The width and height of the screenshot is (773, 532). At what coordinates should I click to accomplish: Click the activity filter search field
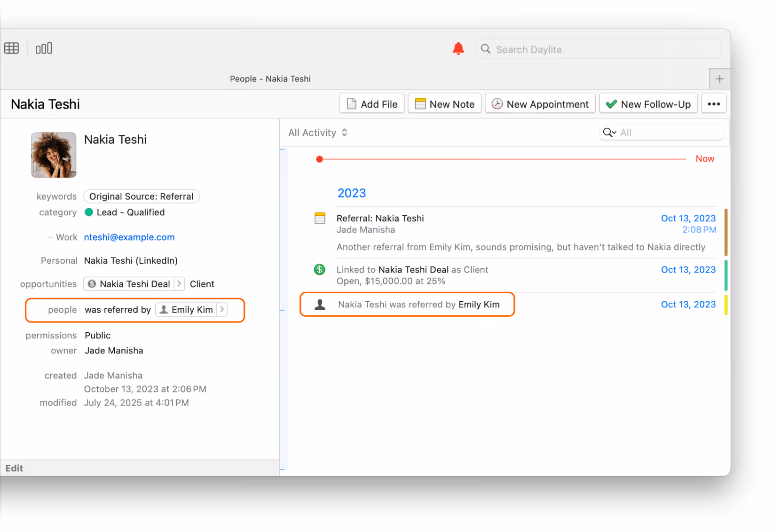(662, 133)
